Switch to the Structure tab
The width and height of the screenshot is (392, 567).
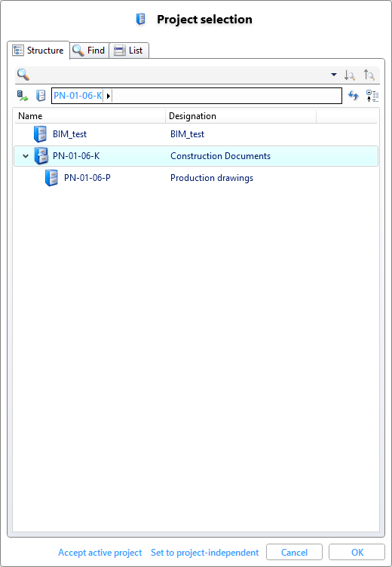point(38,50)
